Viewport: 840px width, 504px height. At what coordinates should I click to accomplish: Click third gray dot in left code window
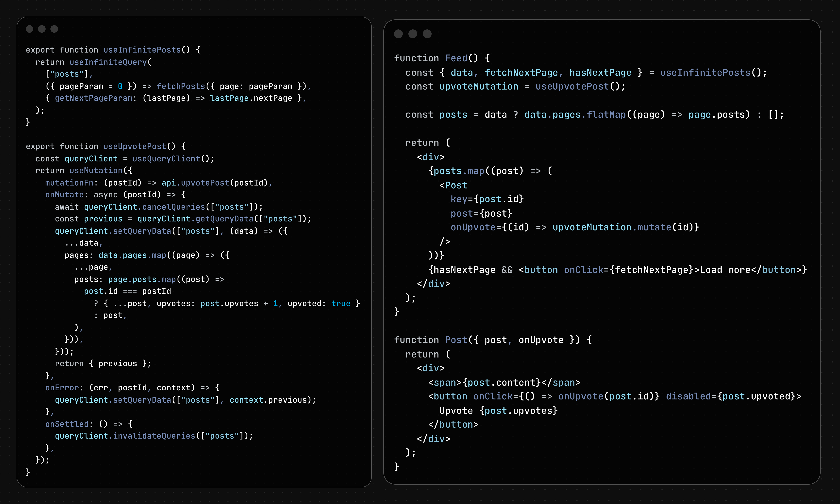tap(54, 29)
